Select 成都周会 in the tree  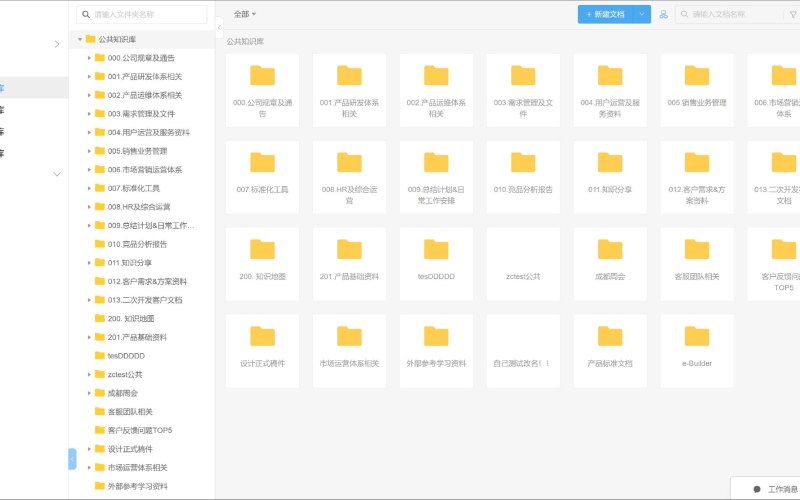pos(122,393)
